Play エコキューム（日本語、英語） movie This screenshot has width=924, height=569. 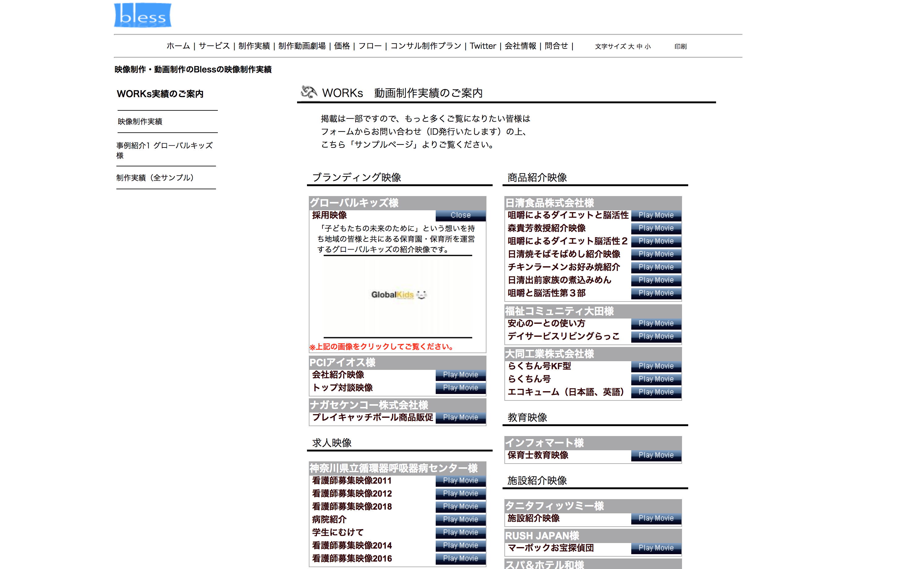pyautogui.click(x=656, y=392)
